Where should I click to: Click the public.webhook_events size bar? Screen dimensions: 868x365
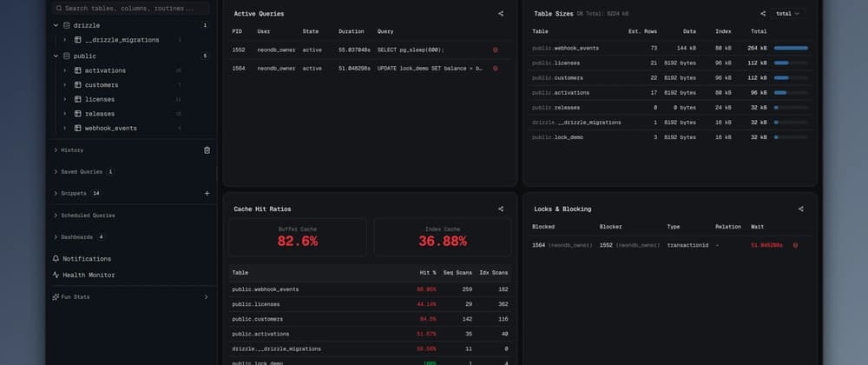(791, 48)
